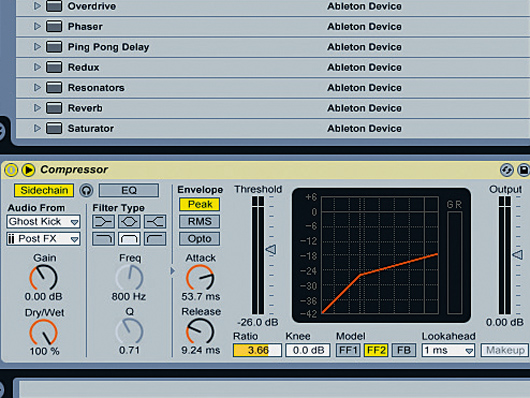530x398 pixels.
Task: Open the Lookahead 1 ms dropdown
Action: point(448,350)
